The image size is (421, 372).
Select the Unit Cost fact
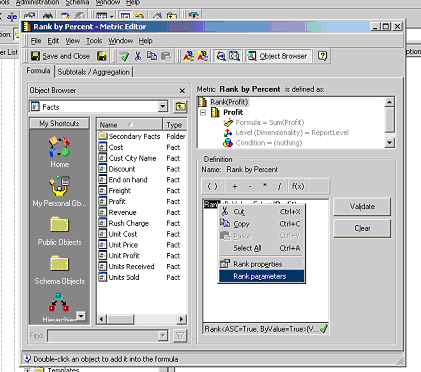[x=118, y=234]
